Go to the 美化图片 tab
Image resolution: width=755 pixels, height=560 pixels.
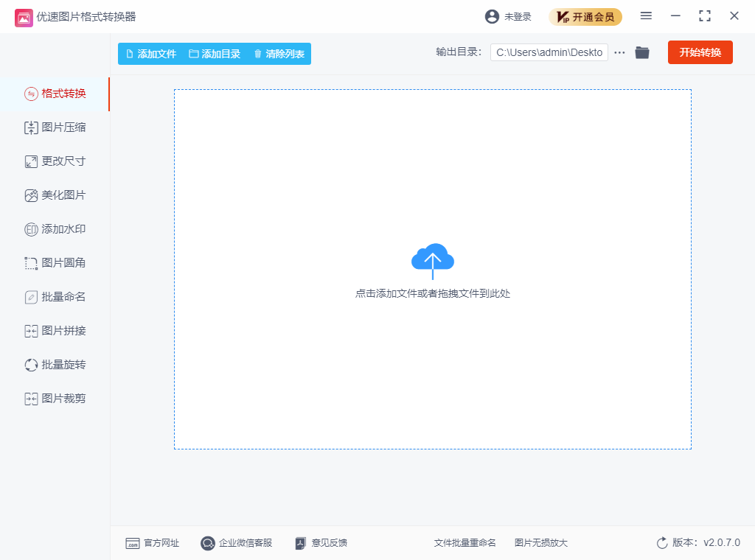tap(55, 195)
